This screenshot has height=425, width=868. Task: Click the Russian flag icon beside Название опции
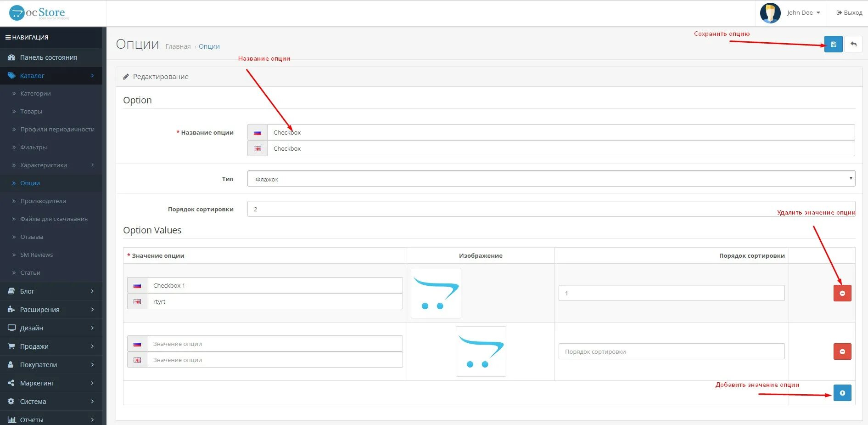tap(257, 132)
